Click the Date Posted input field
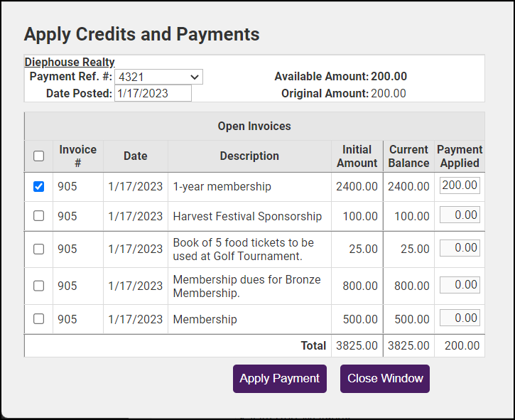 [x=153, y=93]
